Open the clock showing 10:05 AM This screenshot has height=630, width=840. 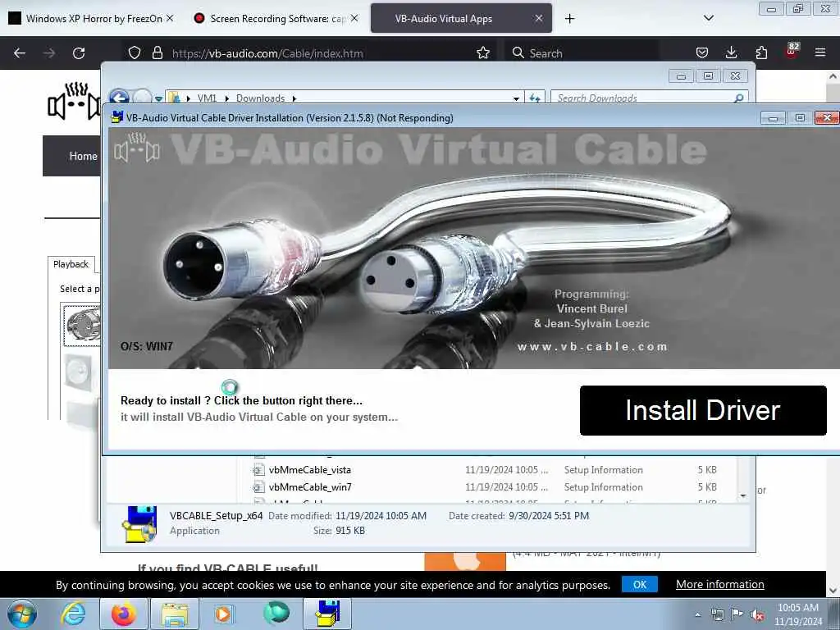(797, 614)
